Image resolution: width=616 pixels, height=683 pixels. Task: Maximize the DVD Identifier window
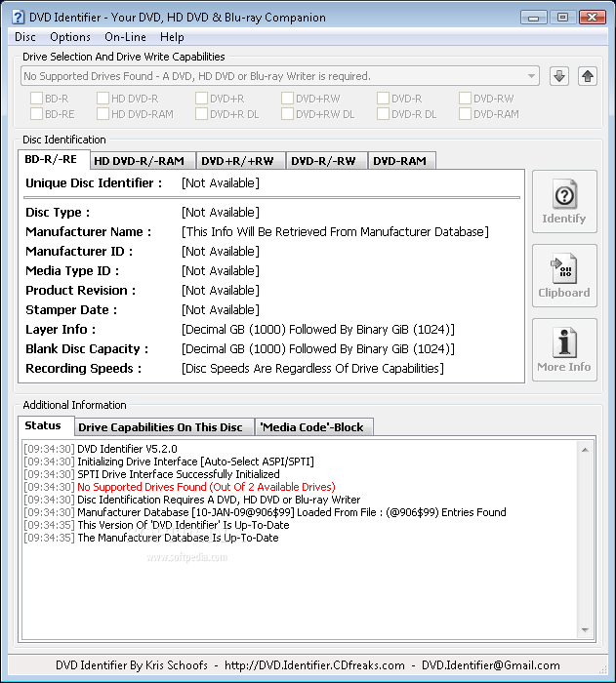pyautogui.click(x=563, y=18)
